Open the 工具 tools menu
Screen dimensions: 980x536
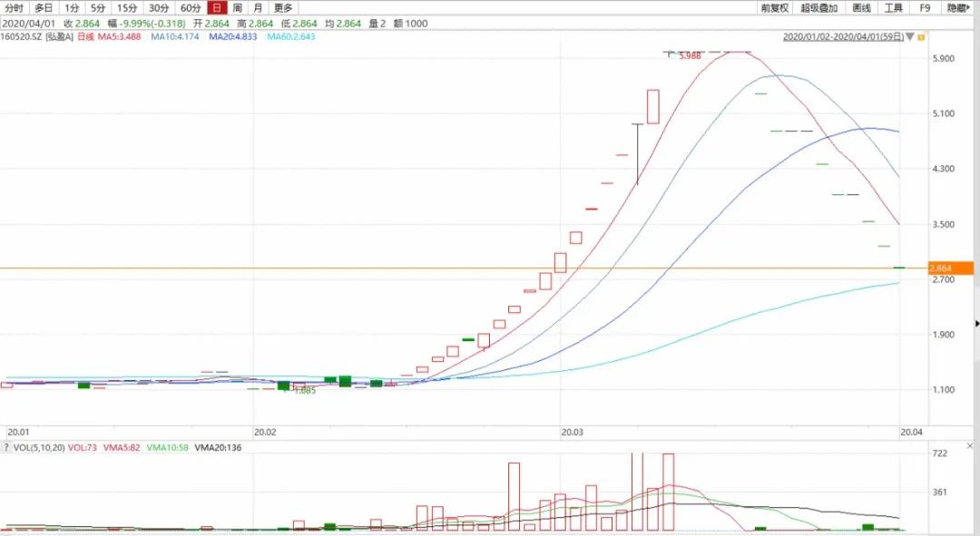[x=894, y=8]
